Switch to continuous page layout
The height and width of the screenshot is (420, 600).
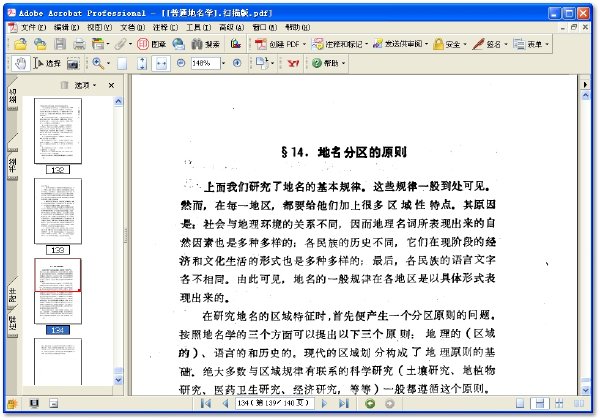coord(540,404)
